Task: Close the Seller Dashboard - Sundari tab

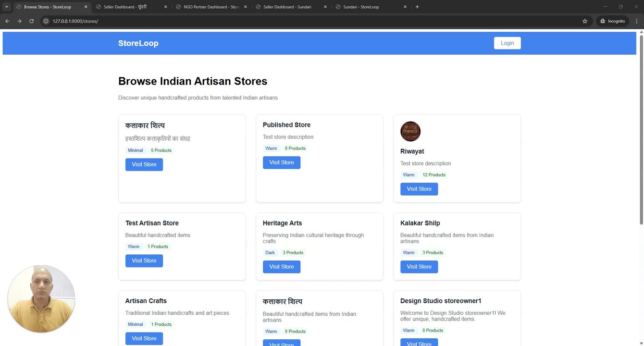Action: tap(325, 7)
